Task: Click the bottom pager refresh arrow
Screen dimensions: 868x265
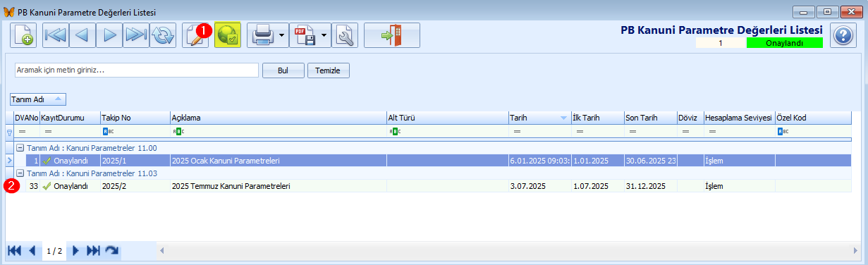Action: 111,250
